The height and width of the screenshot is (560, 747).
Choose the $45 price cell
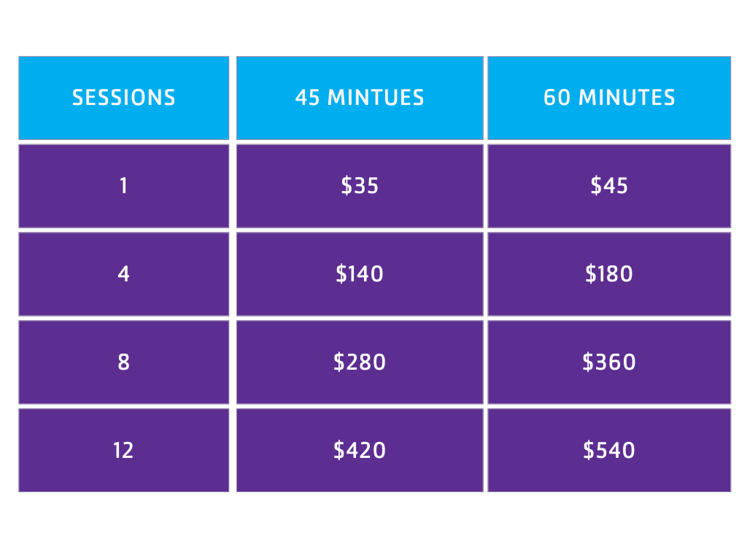[609, 186]
